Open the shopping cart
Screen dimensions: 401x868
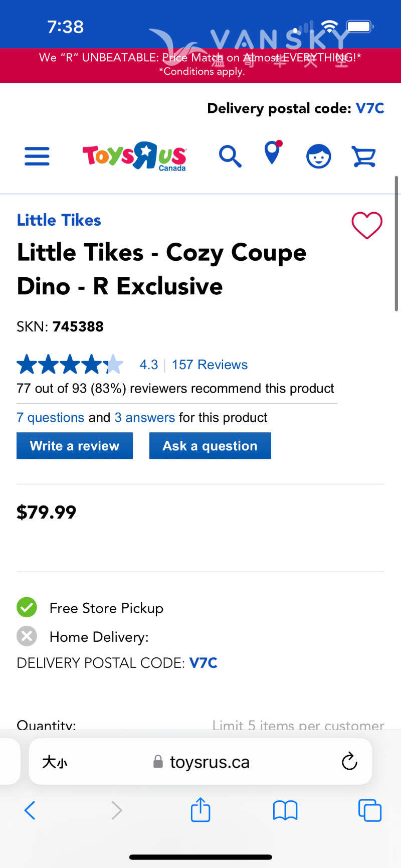click(x=364, y=156)
